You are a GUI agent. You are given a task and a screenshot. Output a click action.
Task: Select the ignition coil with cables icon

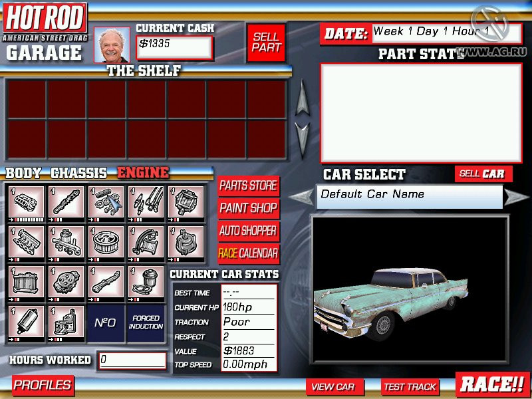click(146, 242)
